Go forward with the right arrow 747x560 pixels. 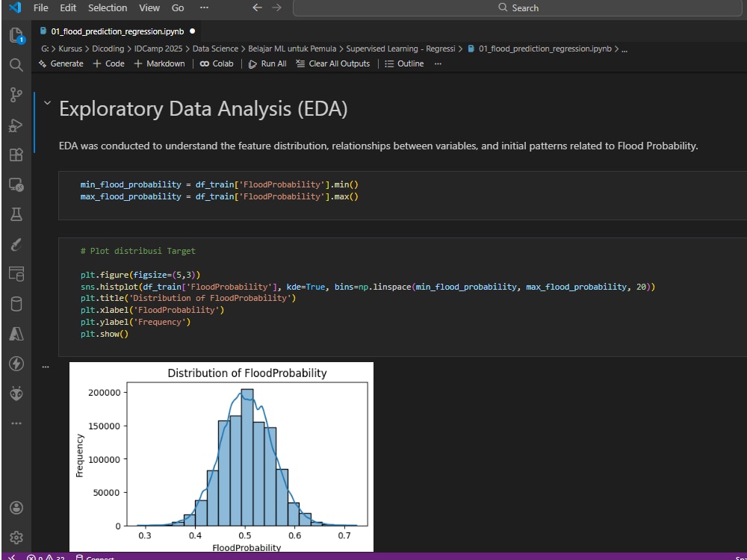pos(277,7)
